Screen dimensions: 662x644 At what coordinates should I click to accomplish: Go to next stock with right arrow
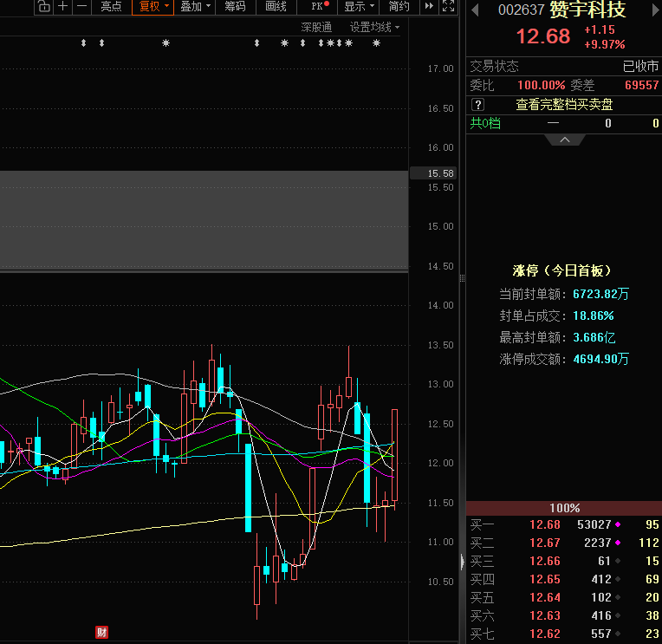click(x=656, y=10)
